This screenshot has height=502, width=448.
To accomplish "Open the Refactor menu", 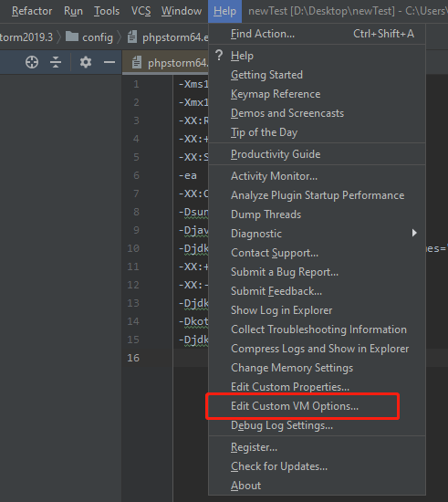I will (x=32, y=11).
